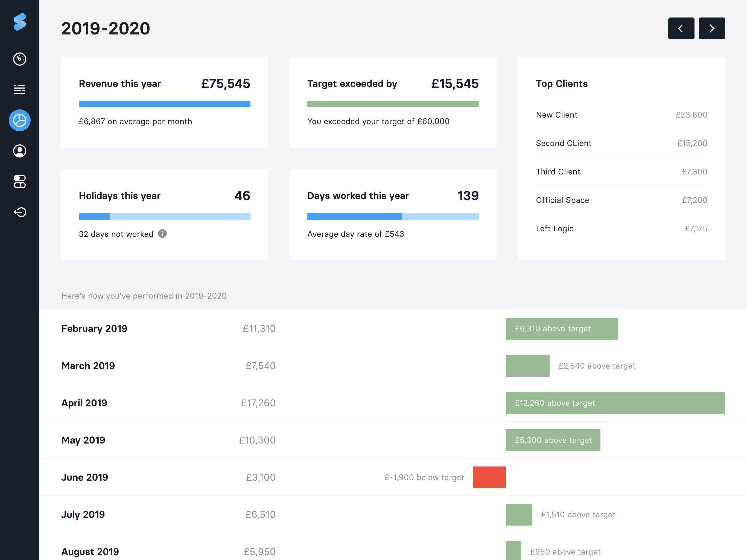Click the red June 2019 below target bar
The width and height of the screenshot is (747, 560).
click(x=489, y=477)
